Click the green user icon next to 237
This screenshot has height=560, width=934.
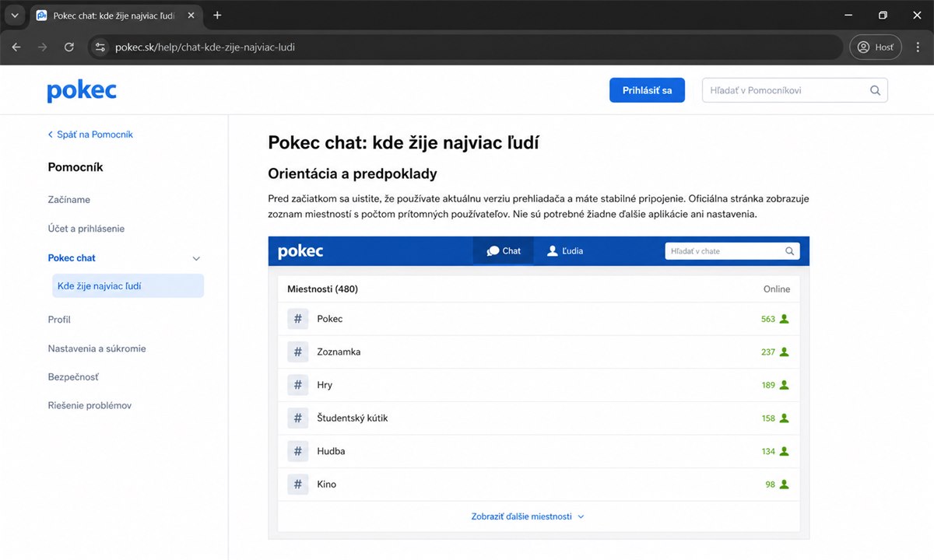[785, 352]
